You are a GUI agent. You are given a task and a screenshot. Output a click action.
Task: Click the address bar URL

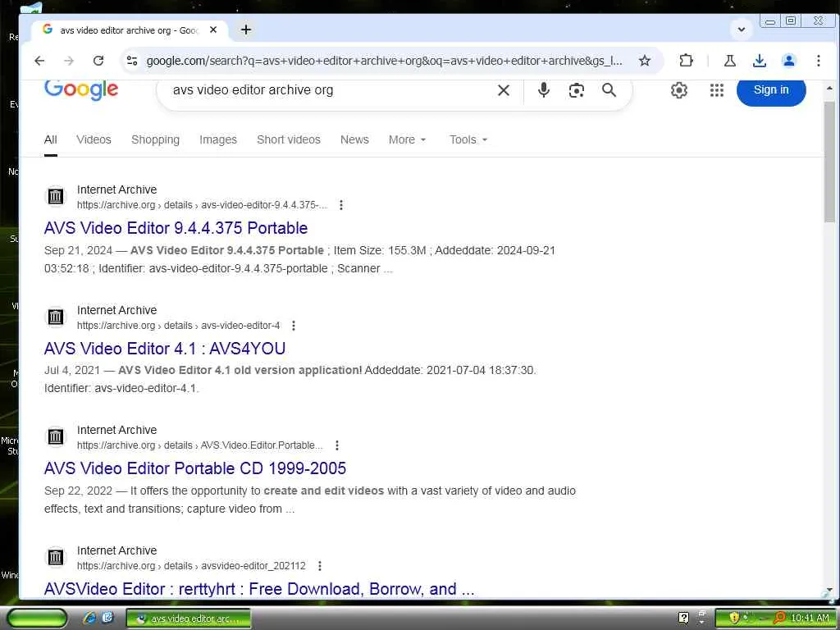pos(384,61)
